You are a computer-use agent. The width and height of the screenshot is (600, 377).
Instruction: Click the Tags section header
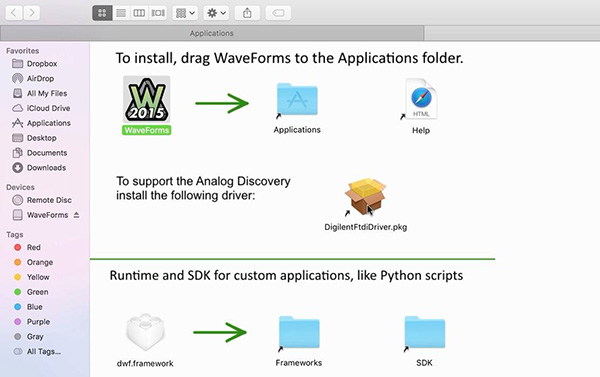(15, 235)
